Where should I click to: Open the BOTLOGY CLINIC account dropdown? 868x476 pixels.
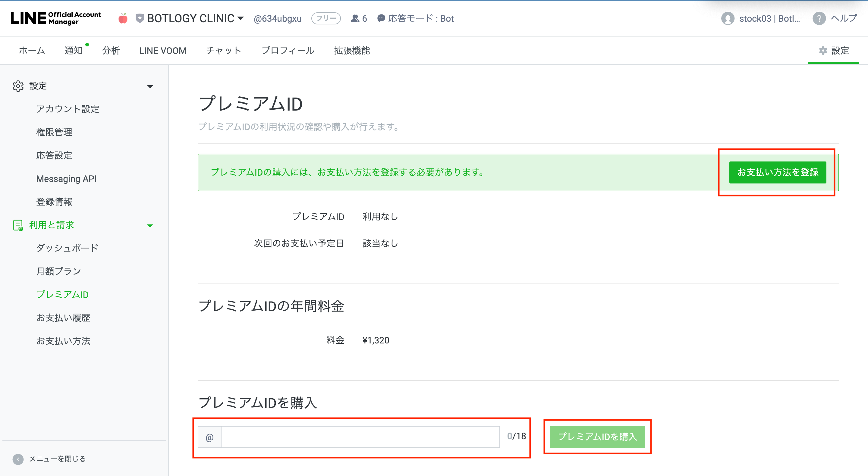click(x=241, y=18)
